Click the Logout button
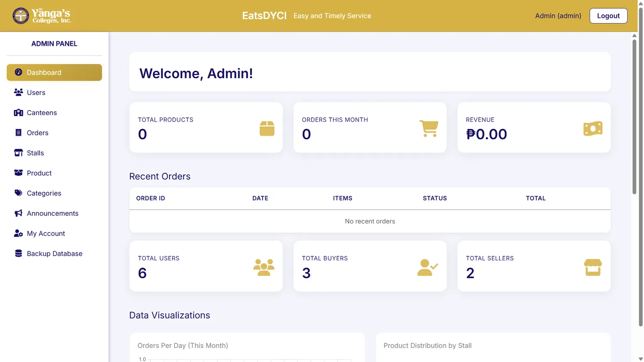This screenshot has height=362, width=644. (608, 16)
